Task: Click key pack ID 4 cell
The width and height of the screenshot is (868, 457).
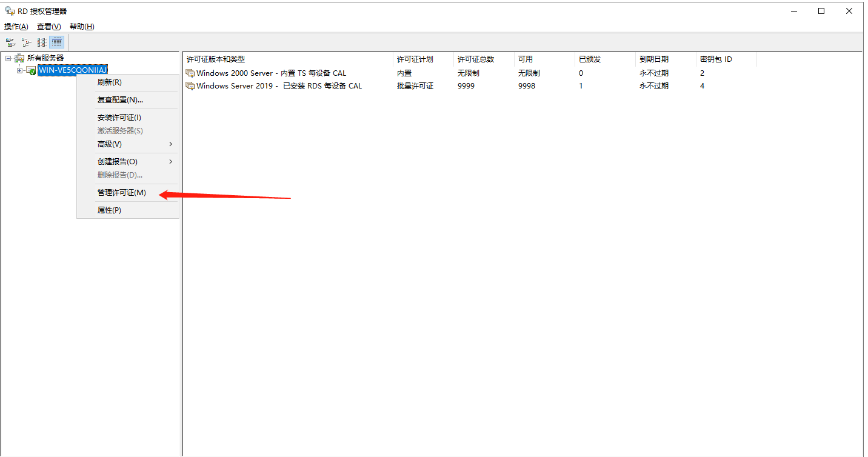Action: (x=702, y=86)
